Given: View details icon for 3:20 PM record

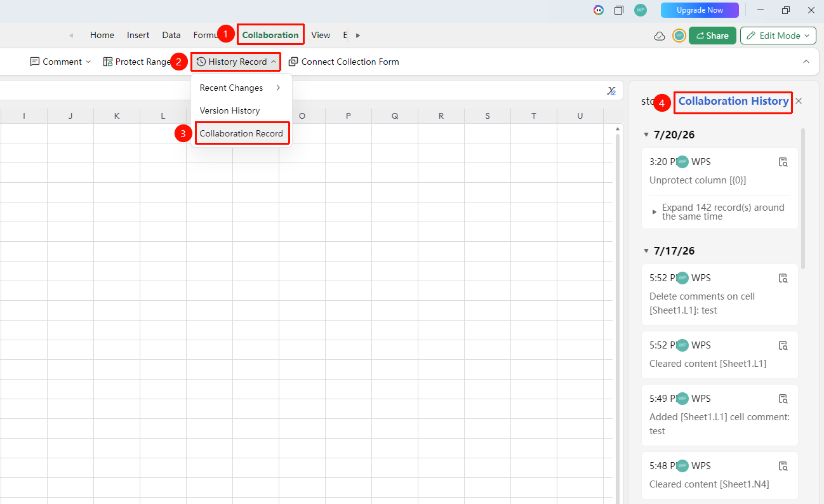Looking at the screenshot, I should click(x=783, y=162).
